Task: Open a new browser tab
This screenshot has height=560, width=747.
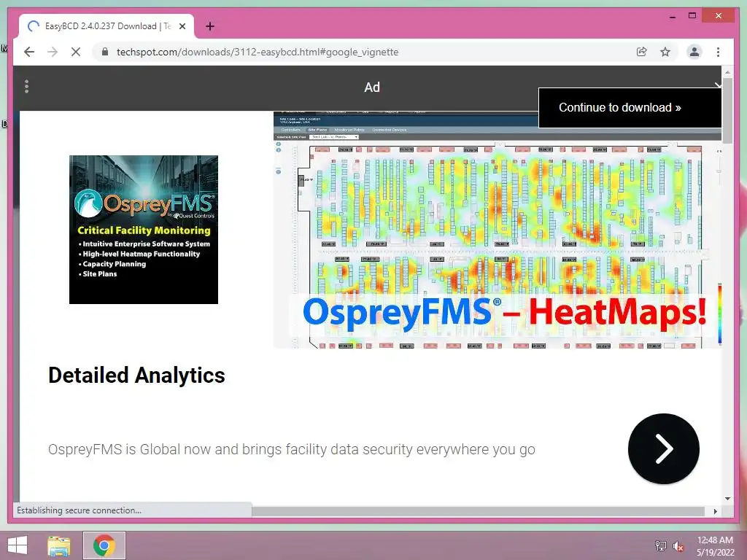Action: pos(209,26)
